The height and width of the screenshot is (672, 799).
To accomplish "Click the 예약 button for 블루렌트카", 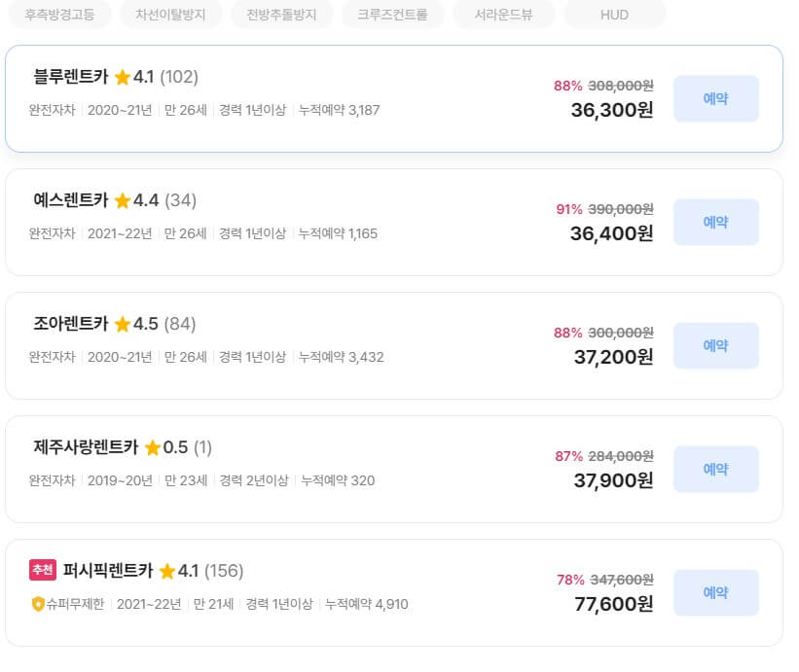I will (715, 97).
